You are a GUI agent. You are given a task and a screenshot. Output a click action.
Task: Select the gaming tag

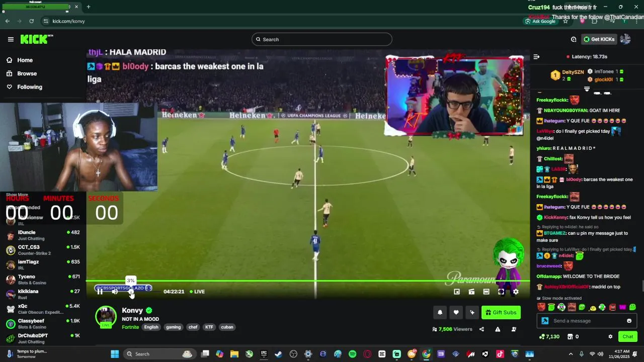(x=173, y=327)
